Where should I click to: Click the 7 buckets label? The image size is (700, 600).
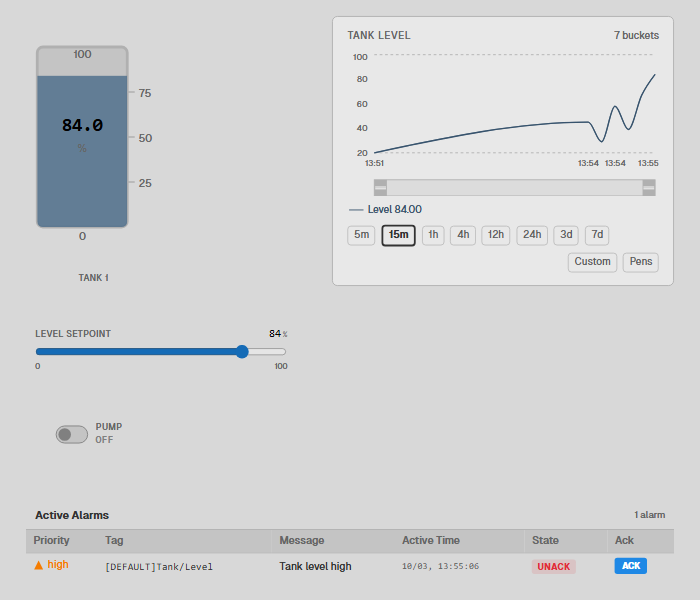click(x=636, y=35)
